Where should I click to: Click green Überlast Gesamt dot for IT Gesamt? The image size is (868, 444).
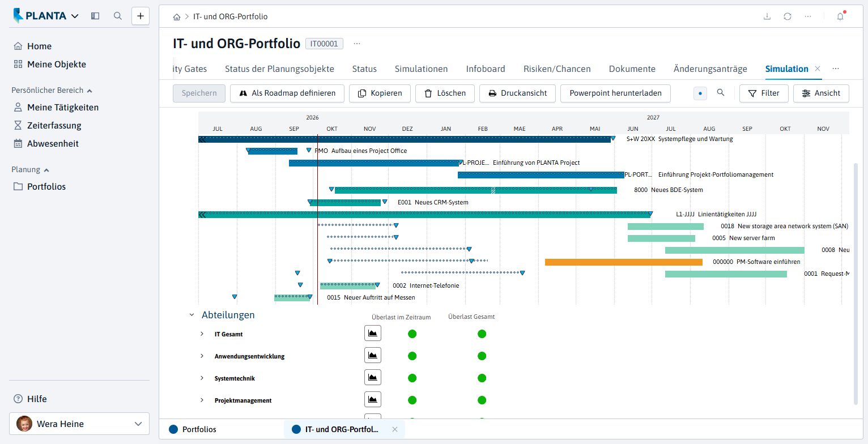pyautogui.click(x=482, y=334)
